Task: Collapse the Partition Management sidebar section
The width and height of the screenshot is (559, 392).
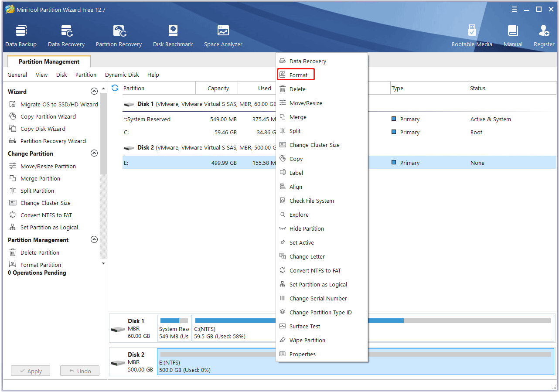Action: (94, 240)
